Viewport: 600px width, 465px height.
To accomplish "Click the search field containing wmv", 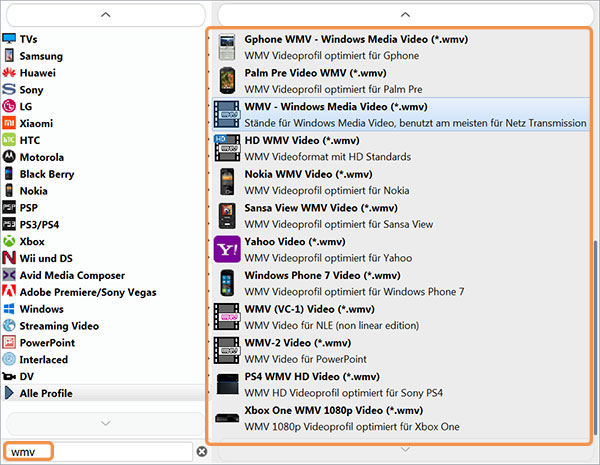I will click(x=98, y=452).
